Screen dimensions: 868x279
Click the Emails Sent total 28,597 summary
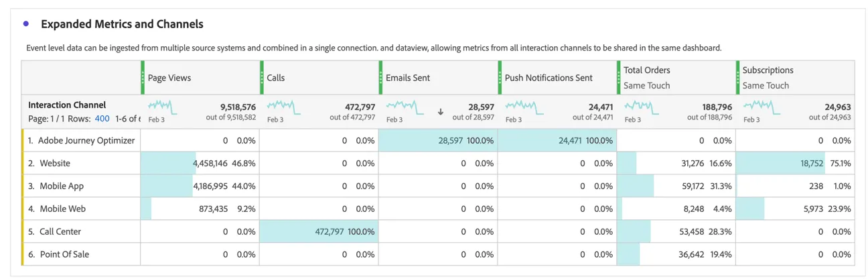click(480, 107)
